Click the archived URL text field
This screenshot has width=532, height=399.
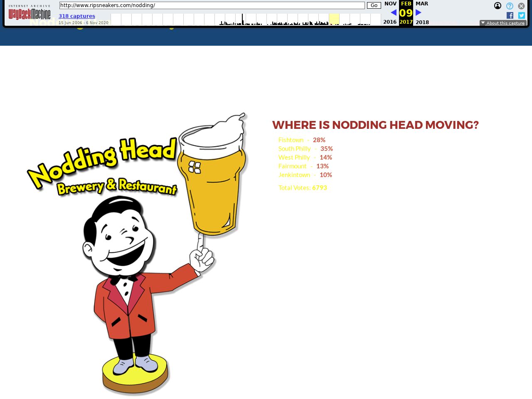[x=212, y=5]
